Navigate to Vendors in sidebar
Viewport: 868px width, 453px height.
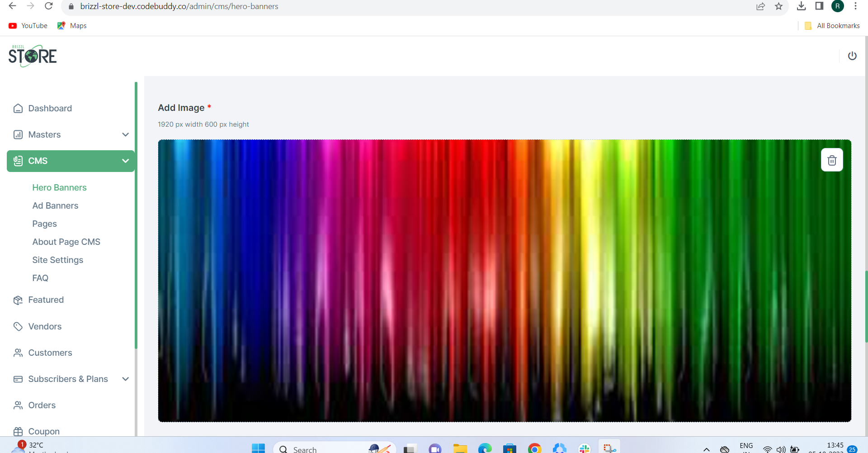(45, 326)
